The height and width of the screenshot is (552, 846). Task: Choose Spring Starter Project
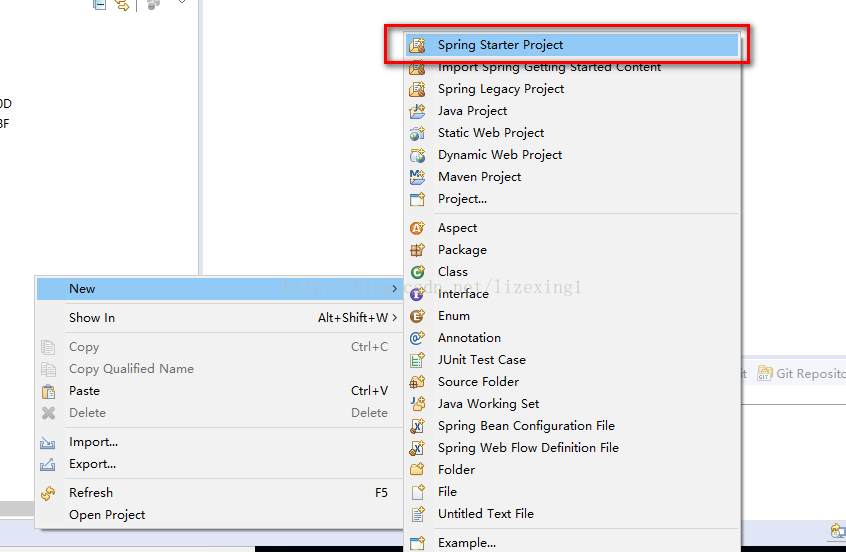coord(572,45)
